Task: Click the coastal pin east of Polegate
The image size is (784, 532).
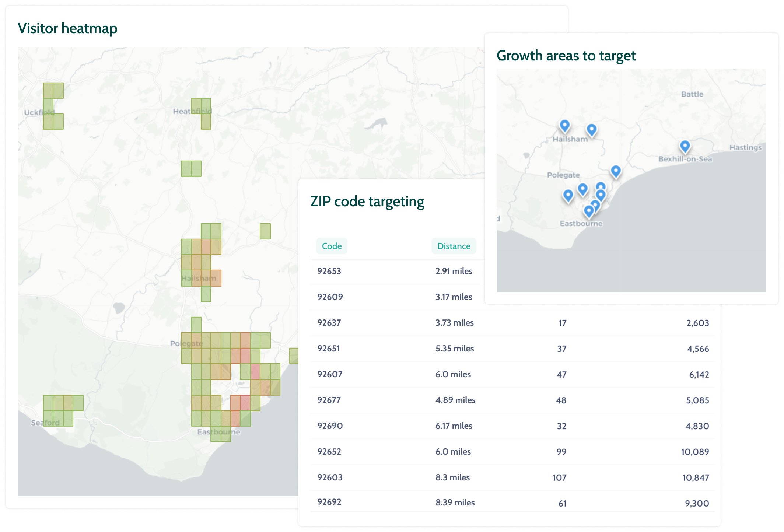Action: tap(616, 171)
